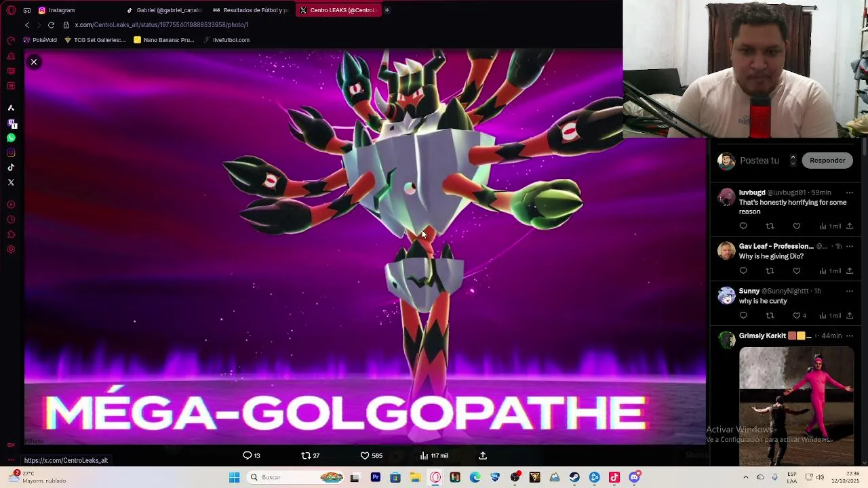
Task: Open a new tab with plus button
Action: [387, 10]
